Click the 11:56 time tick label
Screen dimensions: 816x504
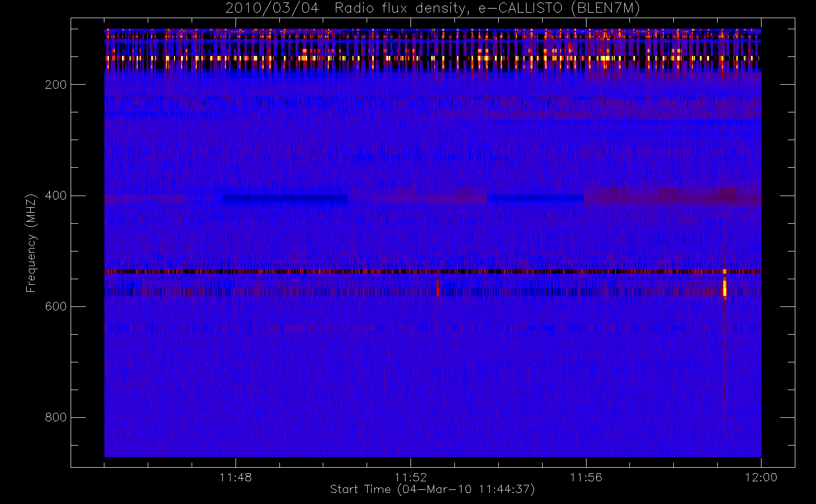tap(586, 477)
